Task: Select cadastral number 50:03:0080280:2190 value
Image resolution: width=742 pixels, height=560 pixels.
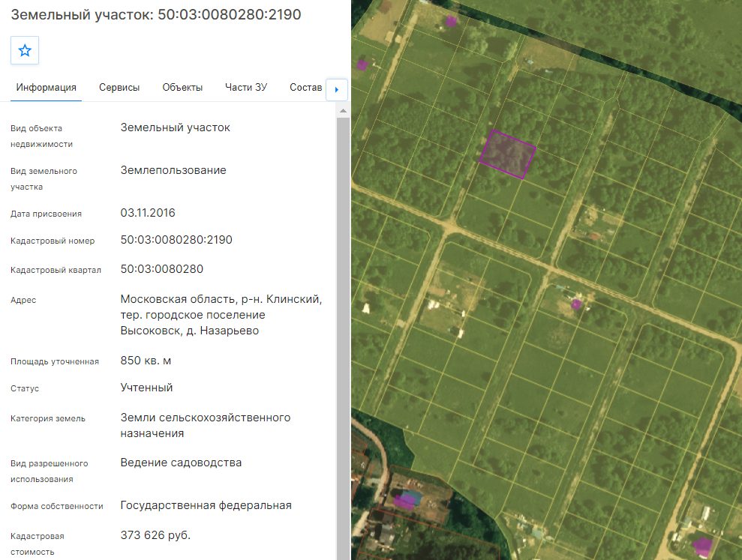Action: click(176, 240)
